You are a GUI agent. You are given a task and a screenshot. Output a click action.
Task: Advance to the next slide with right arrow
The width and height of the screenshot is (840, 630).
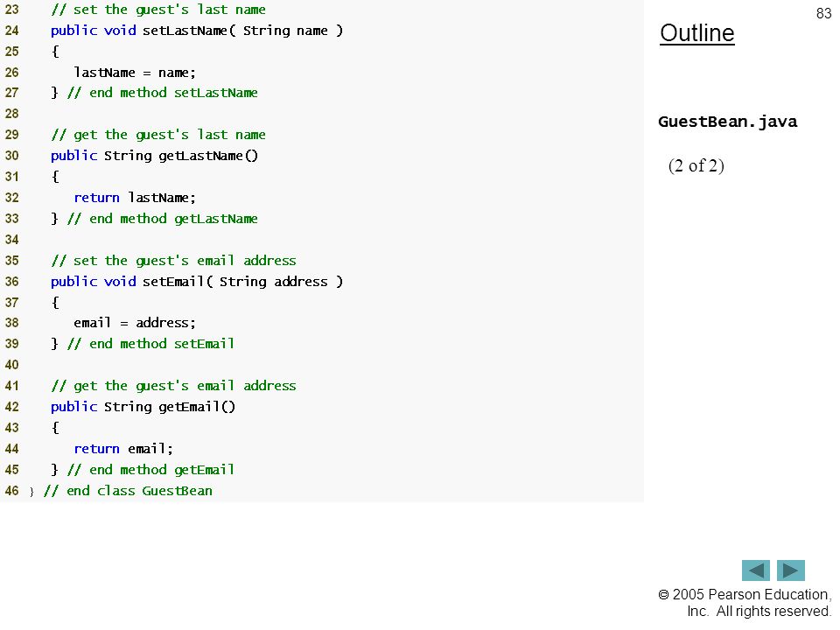click(x=791, y=570)
